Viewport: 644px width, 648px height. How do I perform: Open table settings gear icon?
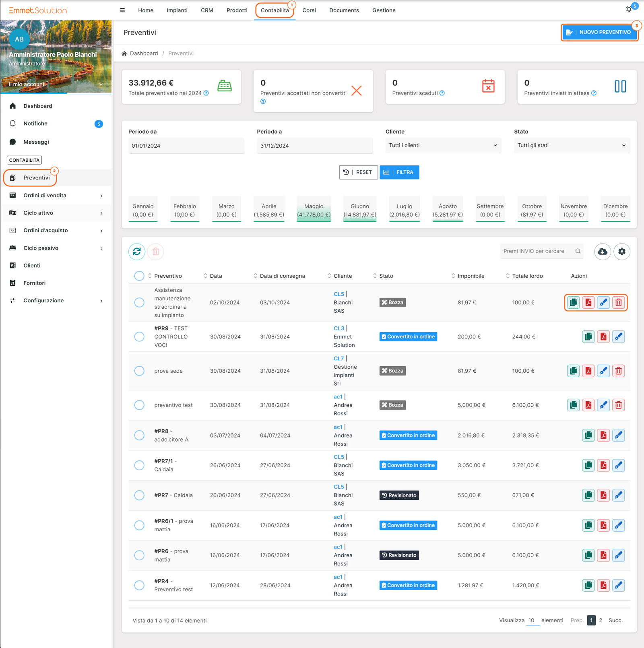[x=622, y=252]
